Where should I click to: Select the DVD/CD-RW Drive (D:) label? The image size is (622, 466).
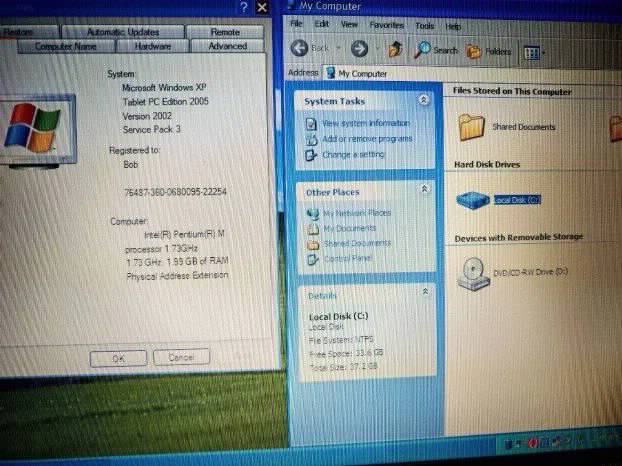(x=530, y=272)
